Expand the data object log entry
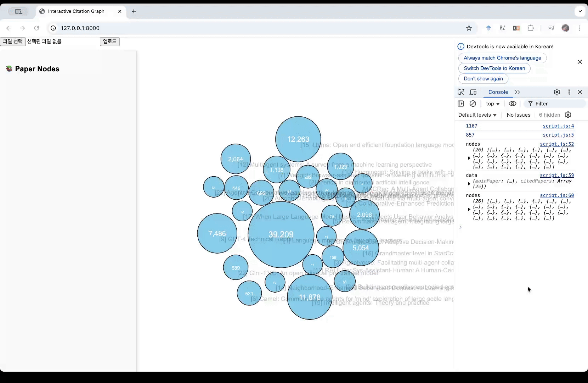This screenshot has height=383, width=588. [469, 184]
